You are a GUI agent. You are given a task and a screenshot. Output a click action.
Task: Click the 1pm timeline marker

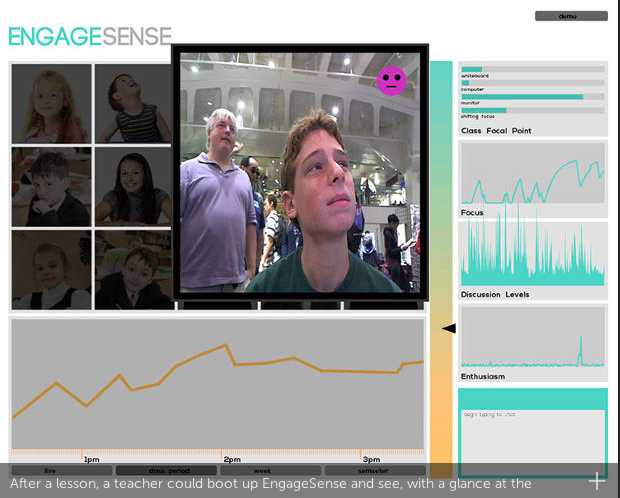91,459
